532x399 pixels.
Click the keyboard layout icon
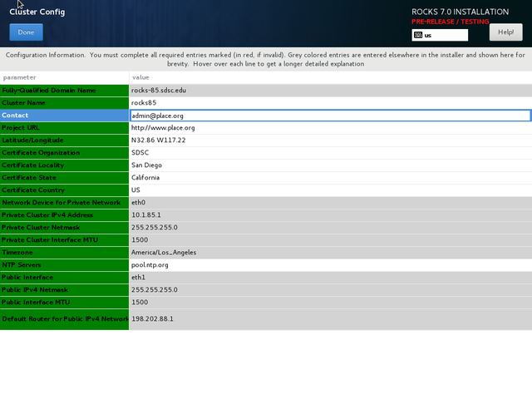coord(418,35)
